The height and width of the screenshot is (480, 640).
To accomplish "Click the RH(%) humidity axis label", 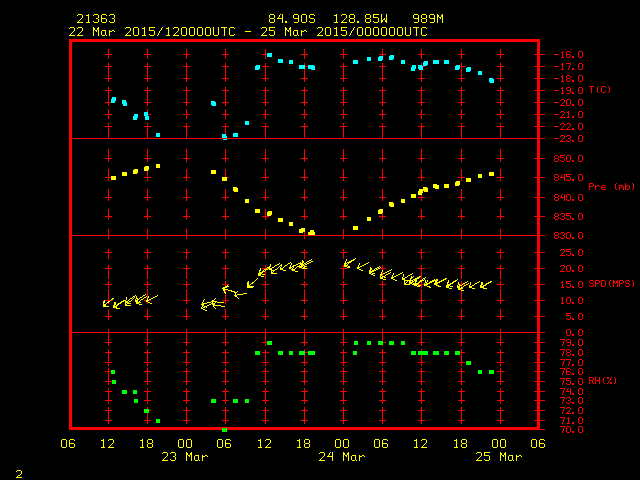I will 602,381.
